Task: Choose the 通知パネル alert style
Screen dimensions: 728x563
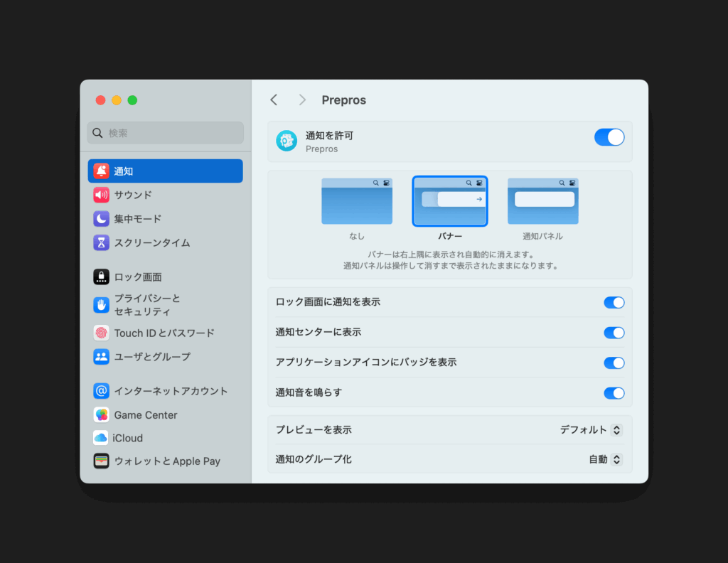Action: [x=542, y=201]
